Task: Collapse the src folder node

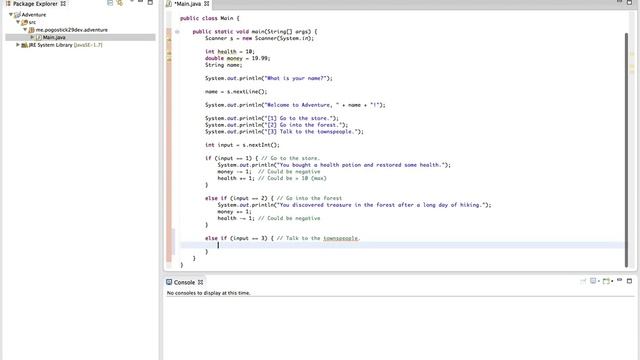Action: (x=18, y=22)
